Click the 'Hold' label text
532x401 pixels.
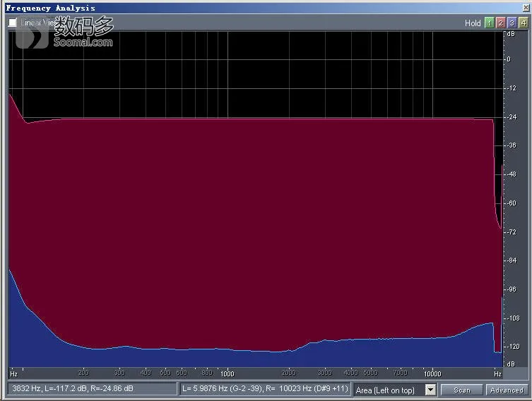tap(473, 23)
